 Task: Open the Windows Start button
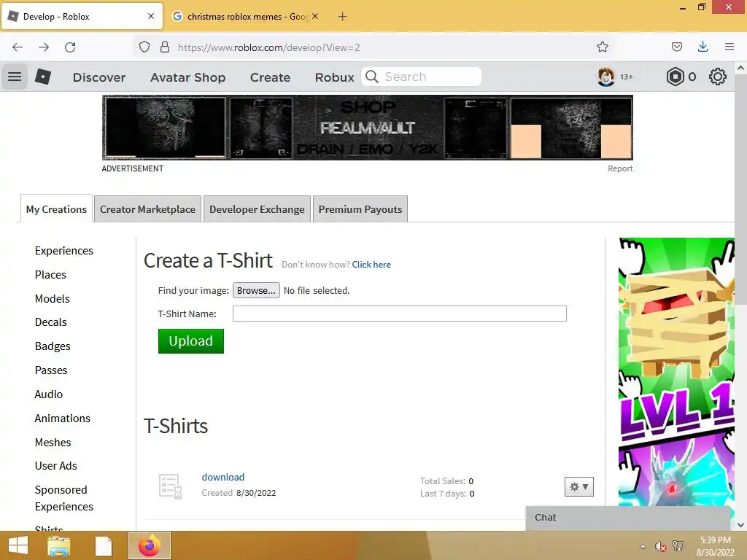point(18,545)
